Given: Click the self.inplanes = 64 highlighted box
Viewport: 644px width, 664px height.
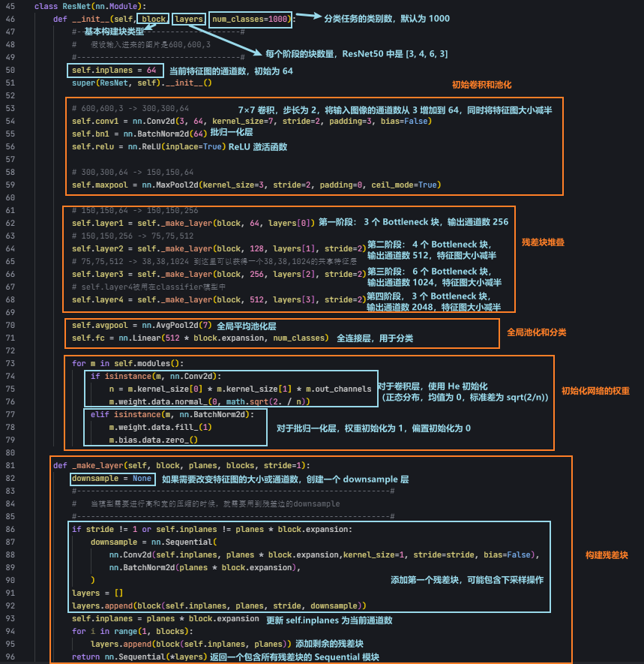Looking at the screenshot, I should pos(114,70).
